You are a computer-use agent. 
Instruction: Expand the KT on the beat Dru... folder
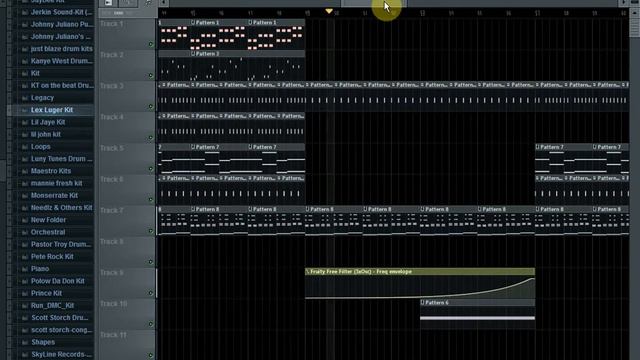[62, 85]
